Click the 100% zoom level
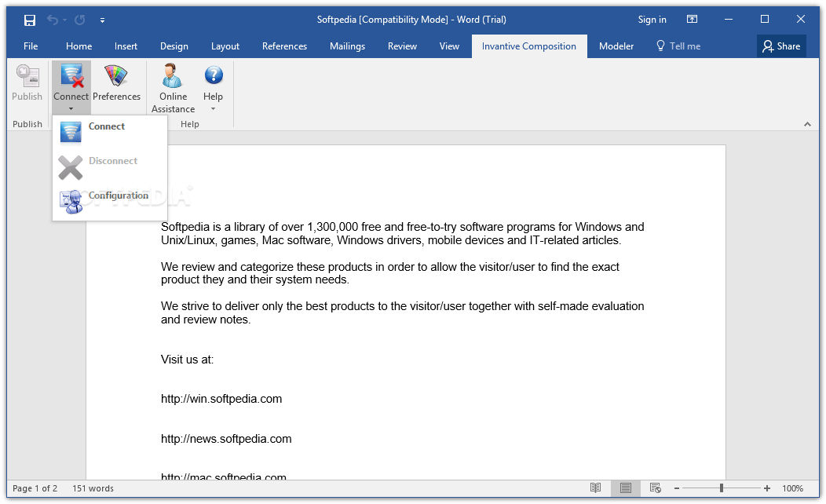826x504 pixels. 792,489
